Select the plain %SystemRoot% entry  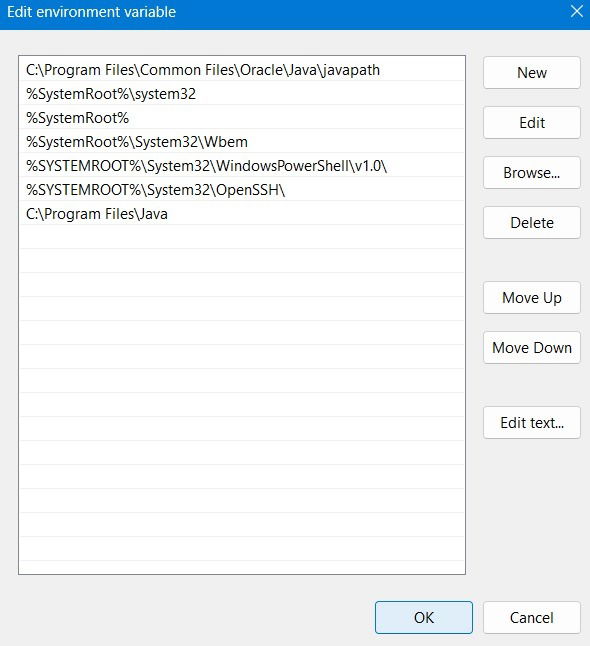pos(242,118)
